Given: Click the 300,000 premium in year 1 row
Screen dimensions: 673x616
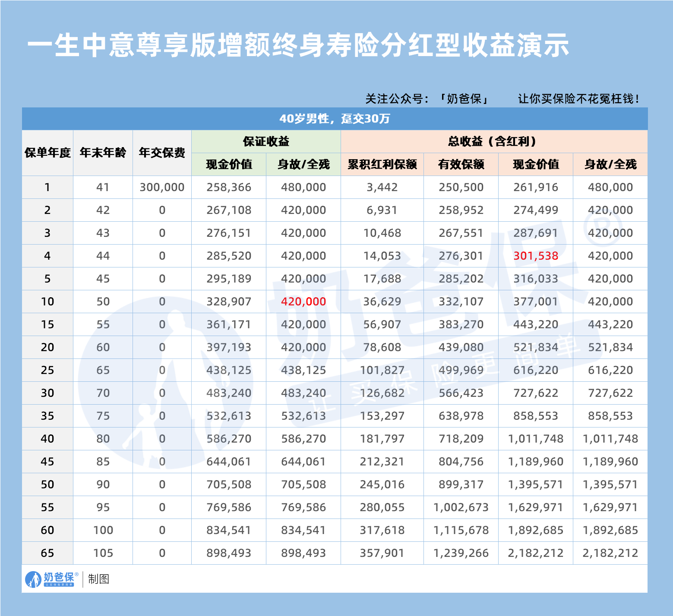Looking at the screenshot, I should [161, 187].
